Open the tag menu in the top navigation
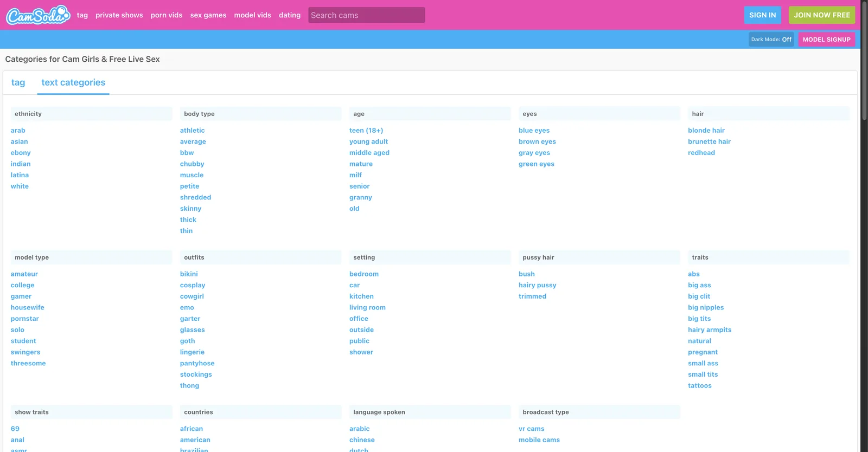The width and height of the screenshot is (868, 452). 82,15
